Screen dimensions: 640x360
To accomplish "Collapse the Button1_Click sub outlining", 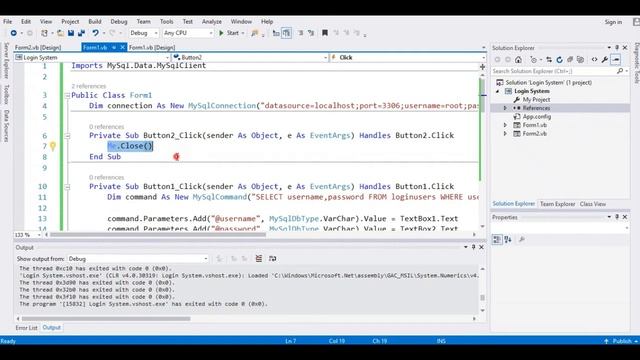I will click(67, 187).
